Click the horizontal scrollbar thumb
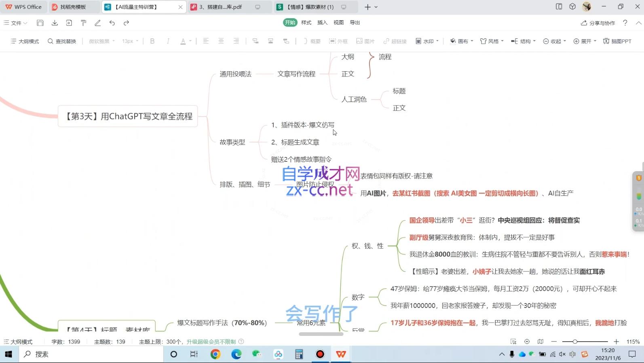This screenshot has width=644, height=363. [x=321, y=334]
